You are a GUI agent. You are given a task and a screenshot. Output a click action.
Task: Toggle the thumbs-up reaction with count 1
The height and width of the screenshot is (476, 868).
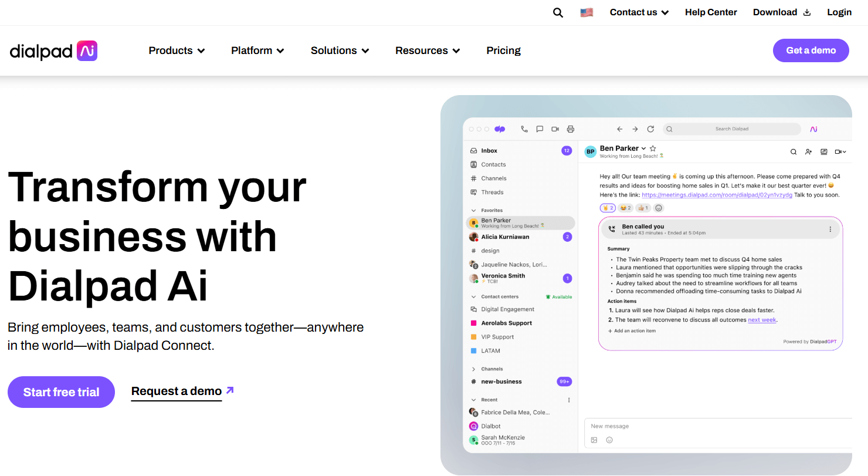(643, 208)
